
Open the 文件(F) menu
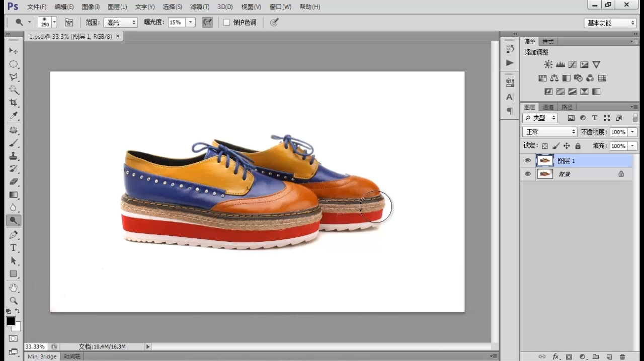pyautogui.click(x=37, y=7)
